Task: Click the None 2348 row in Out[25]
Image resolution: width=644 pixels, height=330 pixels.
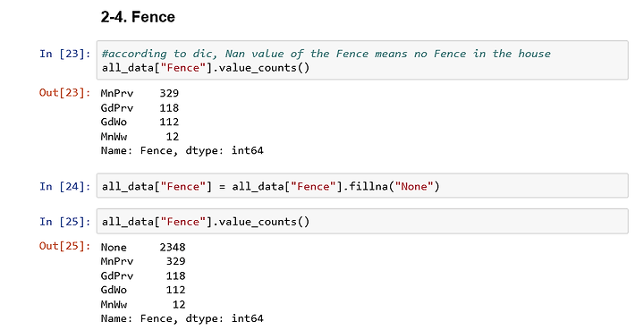Action: click(143, 247)
